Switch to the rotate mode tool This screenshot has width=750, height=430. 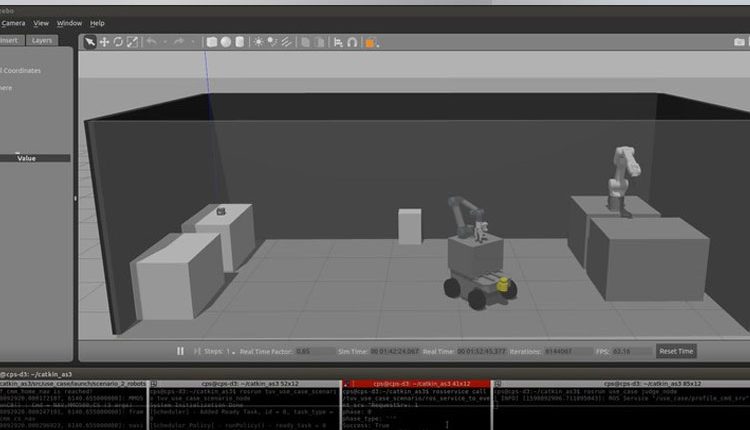[x=118, y=42]
